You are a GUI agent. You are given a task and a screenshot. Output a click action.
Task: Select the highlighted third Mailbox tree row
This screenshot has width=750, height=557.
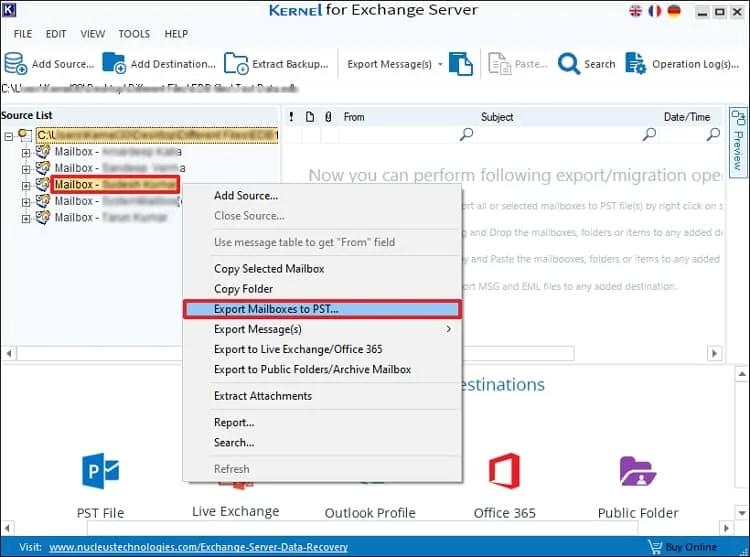(x=115, y=185)
